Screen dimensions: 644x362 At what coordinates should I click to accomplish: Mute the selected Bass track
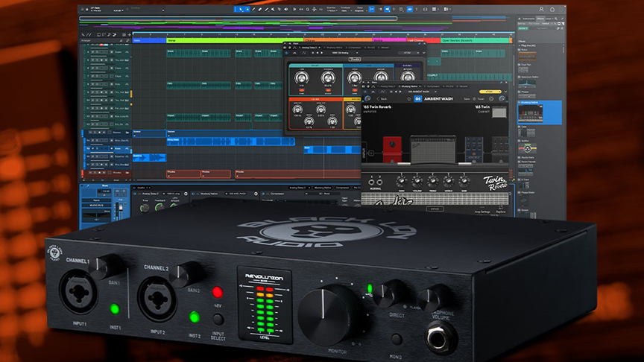[93, 148]
